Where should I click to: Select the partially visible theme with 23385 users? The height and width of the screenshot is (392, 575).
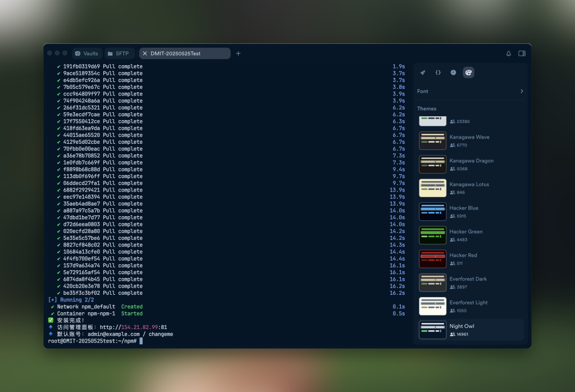pos(470,121)
